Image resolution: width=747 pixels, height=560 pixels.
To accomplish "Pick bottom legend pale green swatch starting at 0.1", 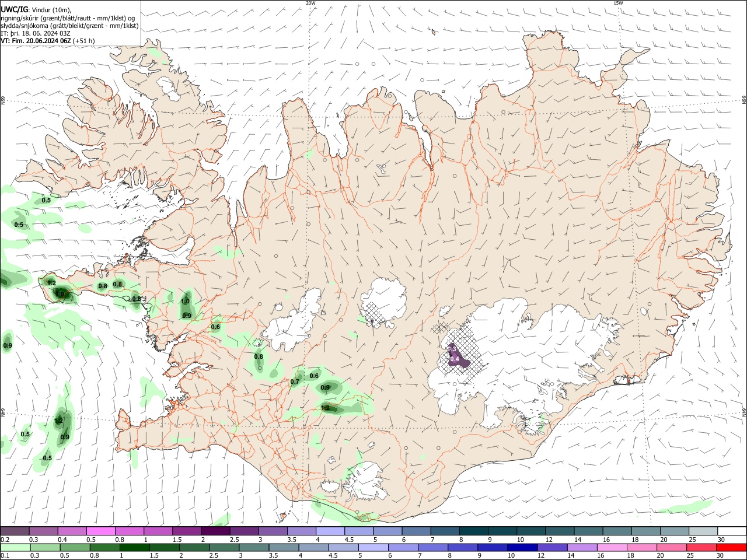I will tap(15, 548).
